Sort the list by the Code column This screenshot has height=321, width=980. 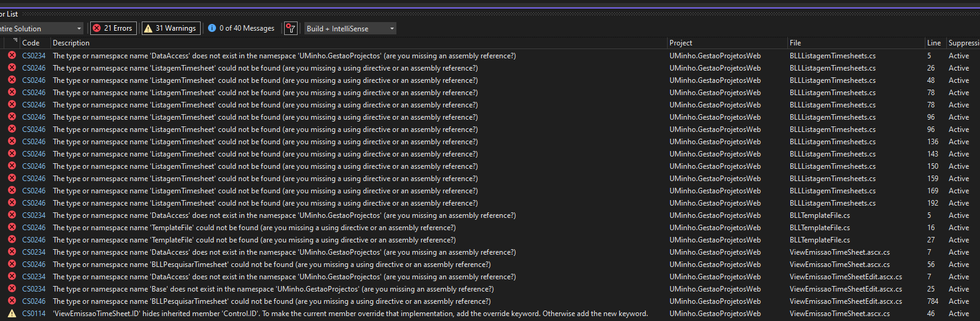31,43
